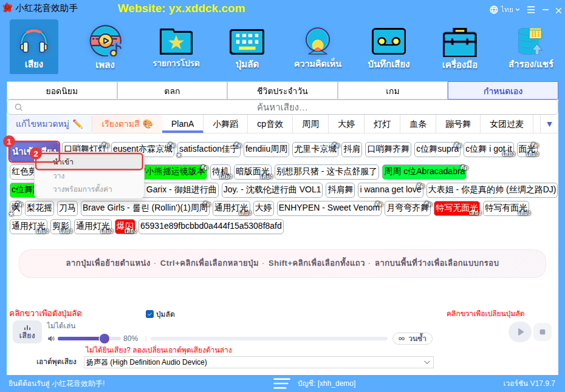565x392 pixels.
Task: Play the fendiiu周周 sound
Action: click(266, 149)
